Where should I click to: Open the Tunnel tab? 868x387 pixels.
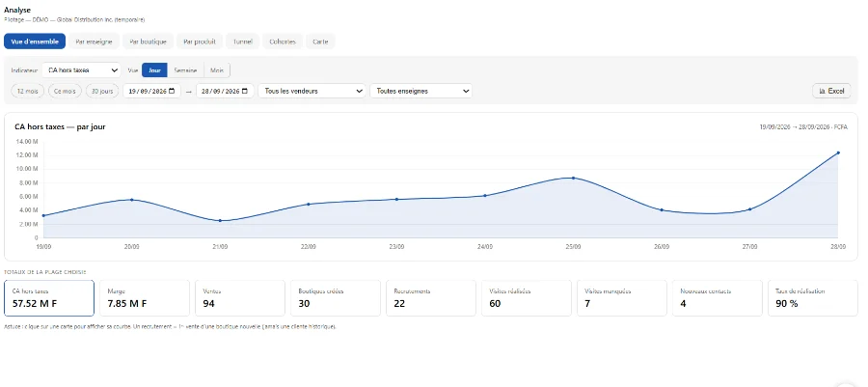242,41
